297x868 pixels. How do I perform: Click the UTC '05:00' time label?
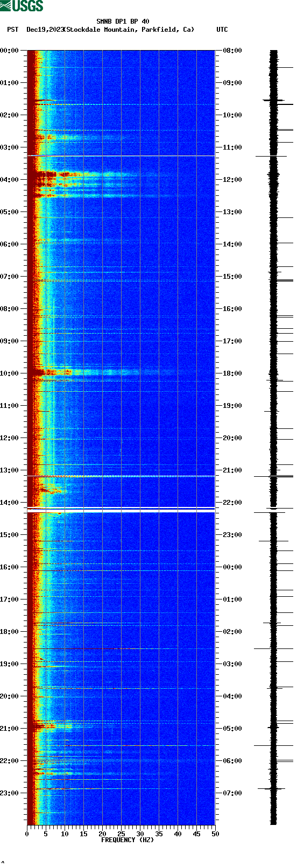click(x=232, y=729)
